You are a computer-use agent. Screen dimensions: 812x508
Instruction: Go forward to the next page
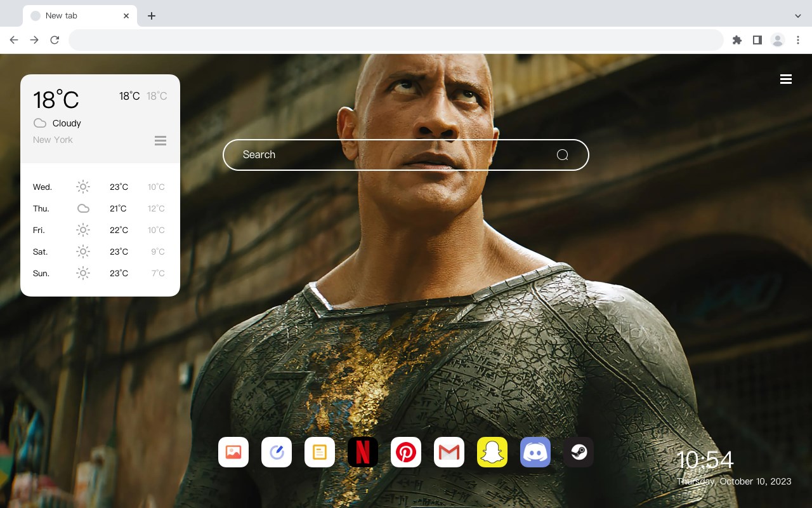coord(34,40)
